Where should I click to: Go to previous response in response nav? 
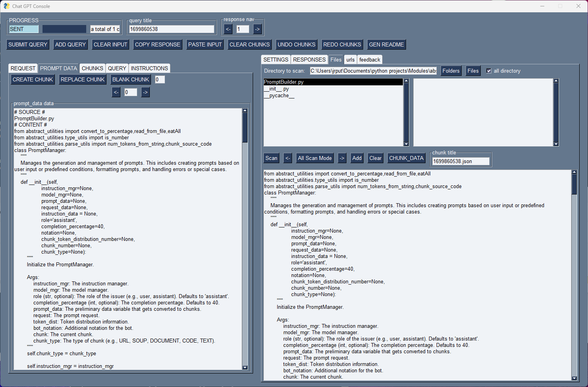pyautogui.click(x=228, y=29)
